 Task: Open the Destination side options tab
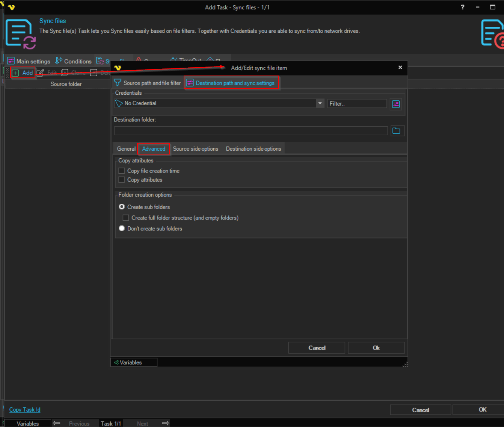(253, 149)
